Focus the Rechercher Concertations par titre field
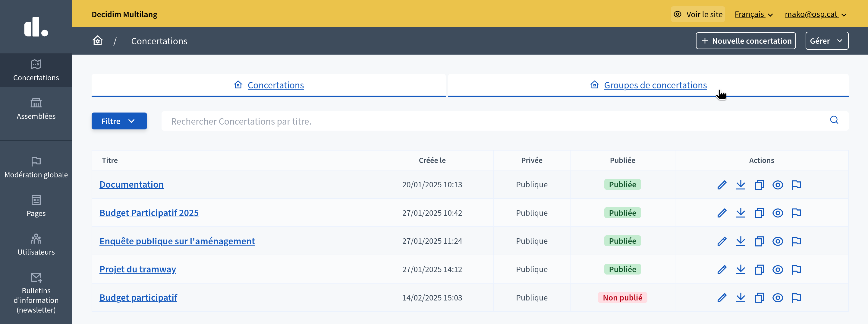 [505, 121]
